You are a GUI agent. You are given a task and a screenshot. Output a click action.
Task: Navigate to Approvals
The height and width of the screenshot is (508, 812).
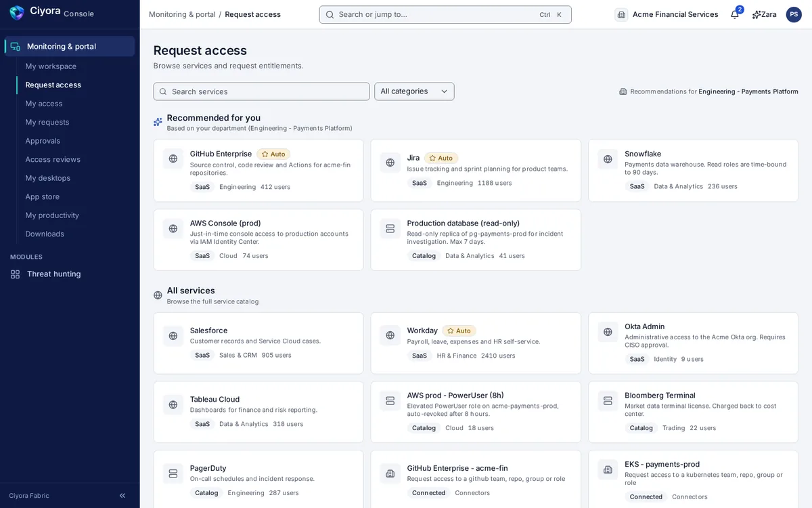click(x=43, y=141)
